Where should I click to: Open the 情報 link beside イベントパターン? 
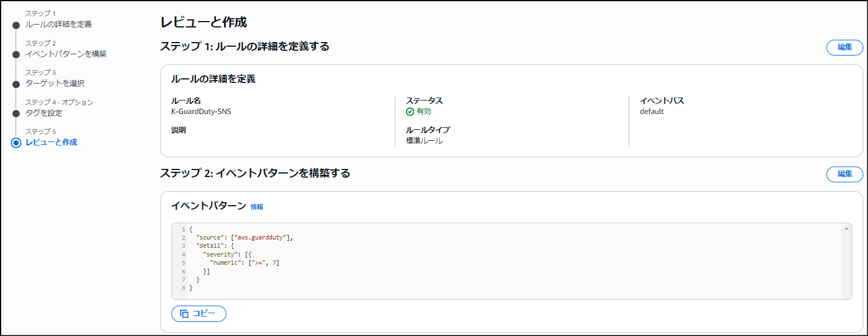click(x=257, y=207)
